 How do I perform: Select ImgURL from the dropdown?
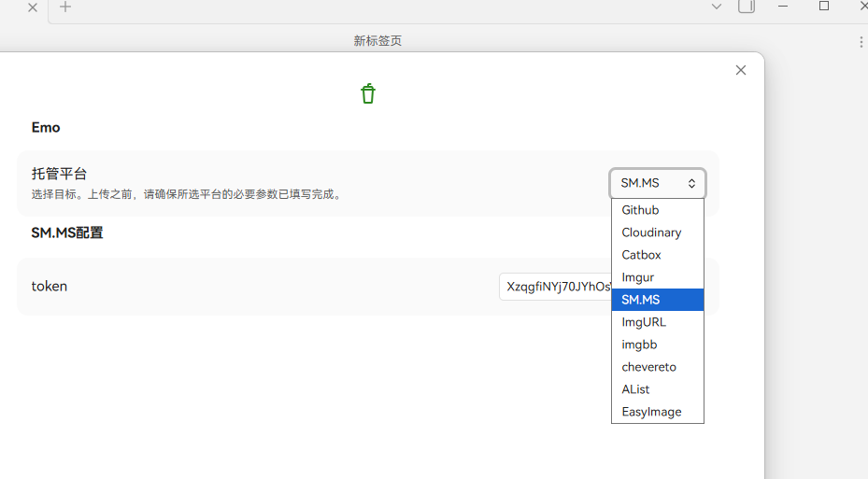click(x=644, y=322)
